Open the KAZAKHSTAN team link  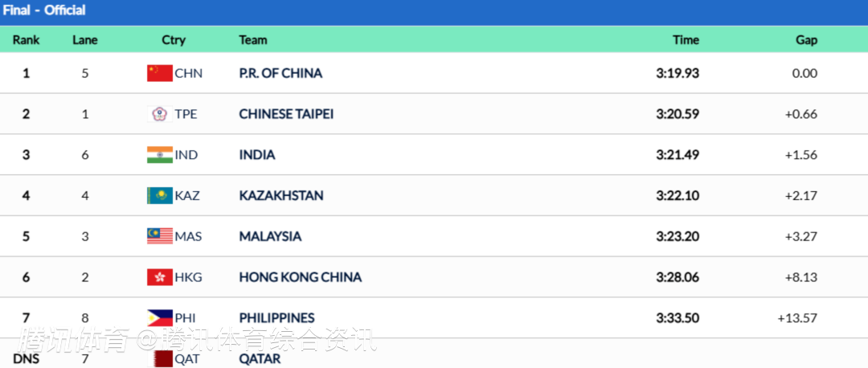coord(281,196)
